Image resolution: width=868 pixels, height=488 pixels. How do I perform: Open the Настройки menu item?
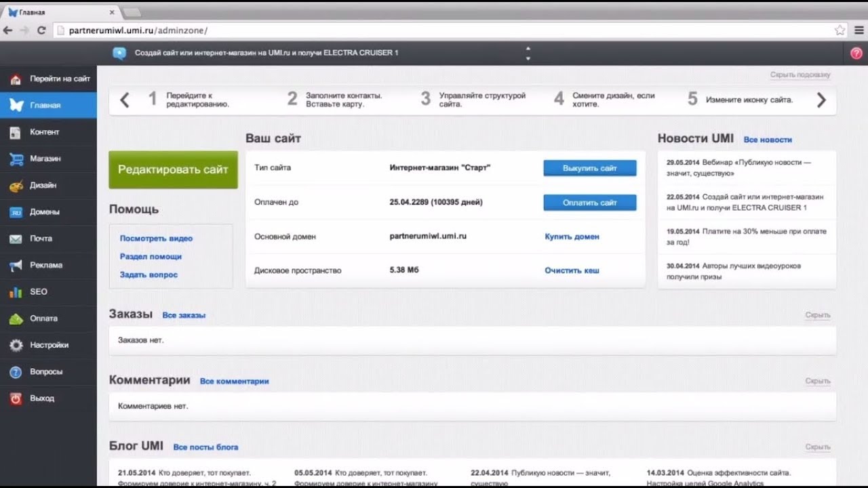coord(48,345)
